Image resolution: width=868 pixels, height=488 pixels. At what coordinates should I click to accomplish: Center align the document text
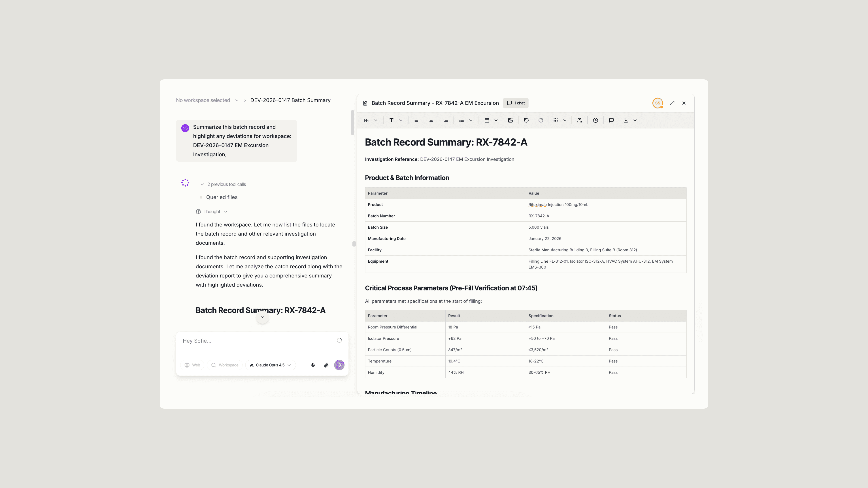431,120
